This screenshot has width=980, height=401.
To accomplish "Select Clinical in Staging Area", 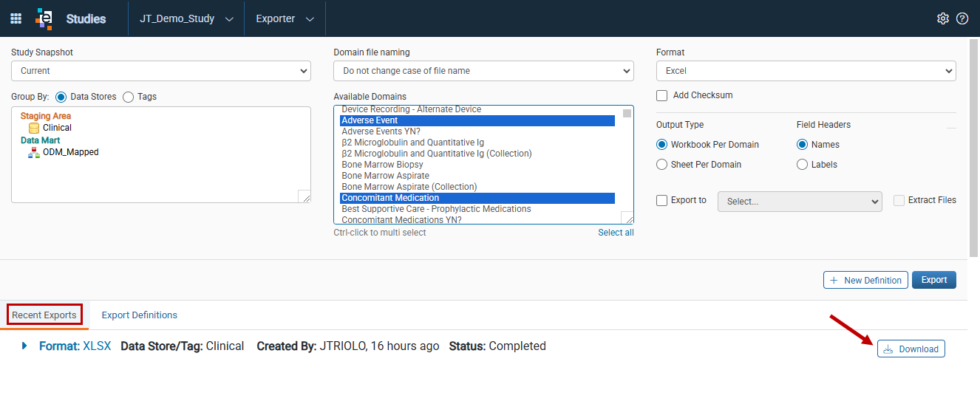I will coord(57,128).
